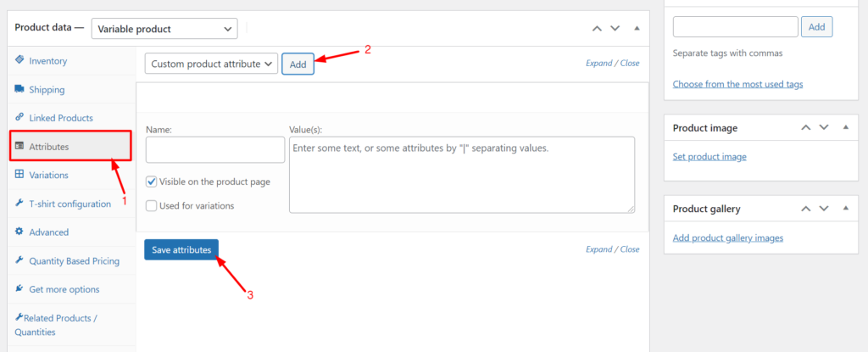The image size is (868, 352).
Task: Click the Shipping truck icon
Action: 19,89
